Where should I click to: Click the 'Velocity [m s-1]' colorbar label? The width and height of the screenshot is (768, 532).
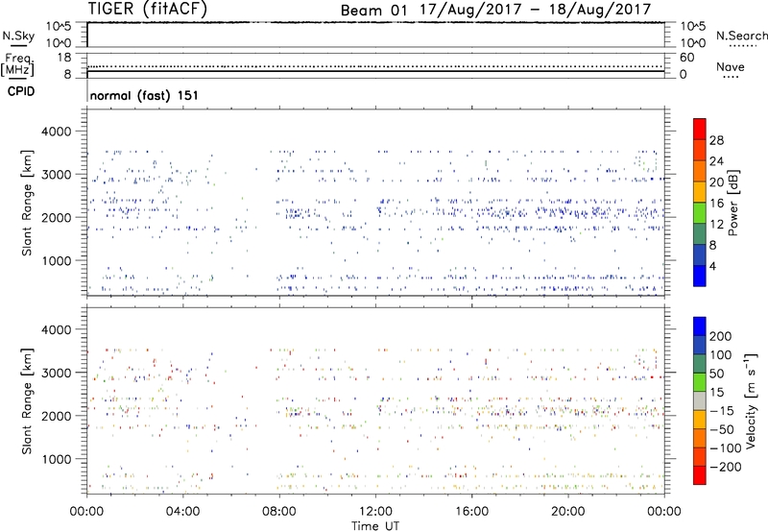tap(751, 400)
